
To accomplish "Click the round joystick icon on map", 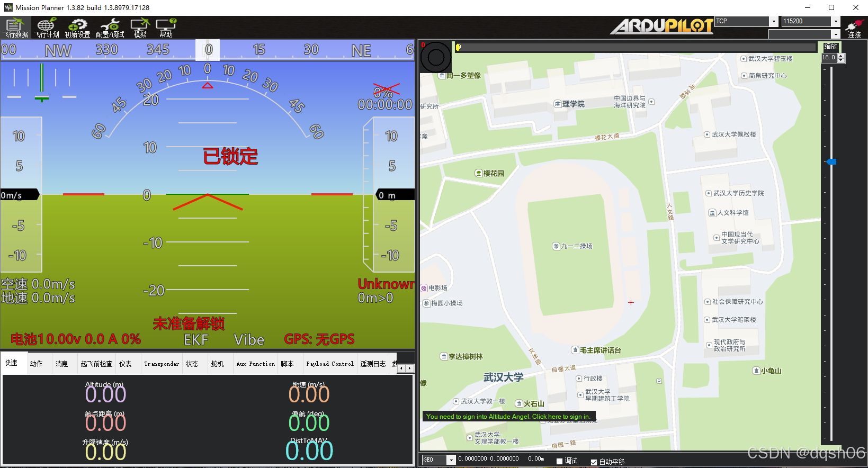I will coord(436,57).
